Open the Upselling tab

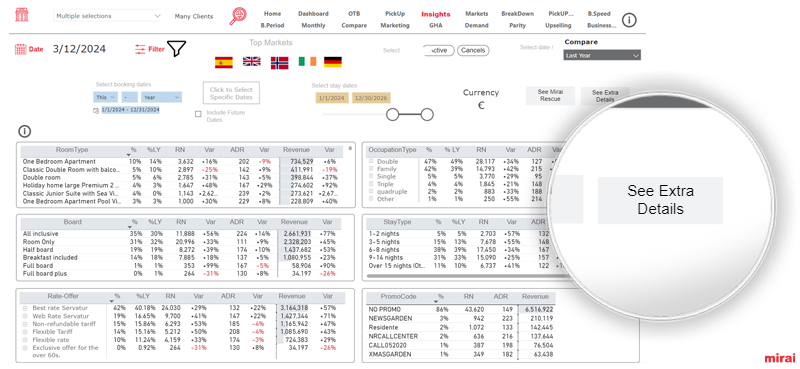click(x=558, y=26)
